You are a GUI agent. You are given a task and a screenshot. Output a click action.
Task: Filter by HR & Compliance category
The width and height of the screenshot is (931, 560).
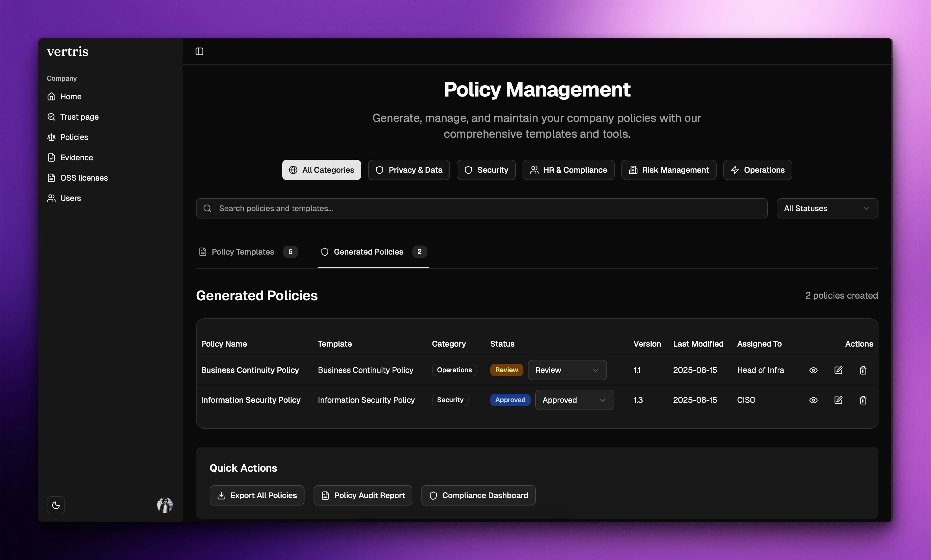pos(569,170)
